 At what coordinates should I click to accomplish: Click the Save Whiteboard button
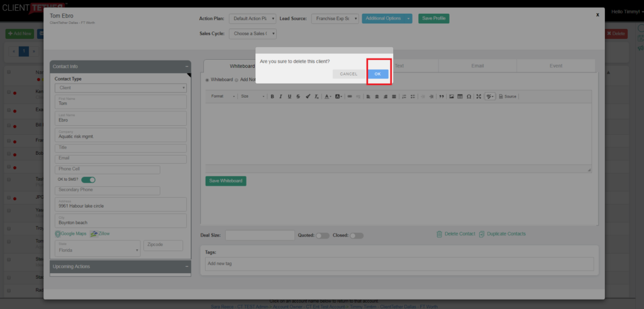pos(226,181)
